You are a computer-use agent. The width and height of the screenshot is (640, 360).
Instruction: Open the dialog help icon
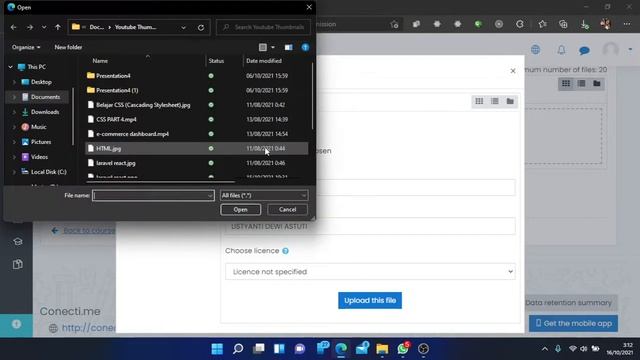pyautogui.click(x=305, y=47)
